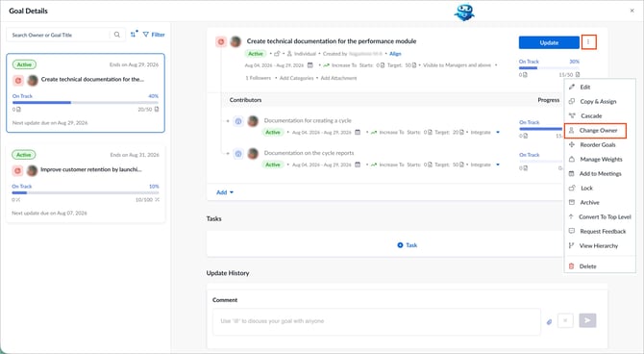Click red goal icon on Improve customer retention card
This screenshot has height=354, width=644.
[17, 170]
